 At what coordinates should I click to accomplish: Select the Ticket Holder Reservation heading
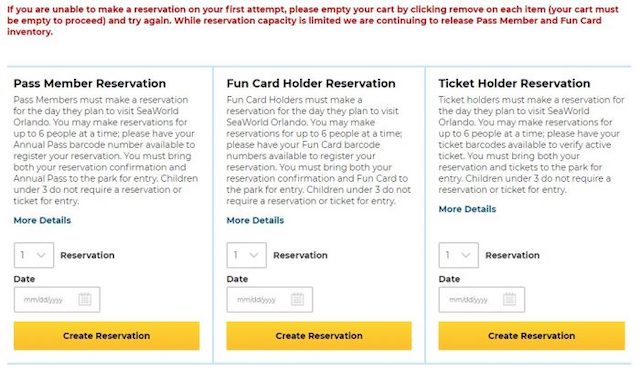514,83
